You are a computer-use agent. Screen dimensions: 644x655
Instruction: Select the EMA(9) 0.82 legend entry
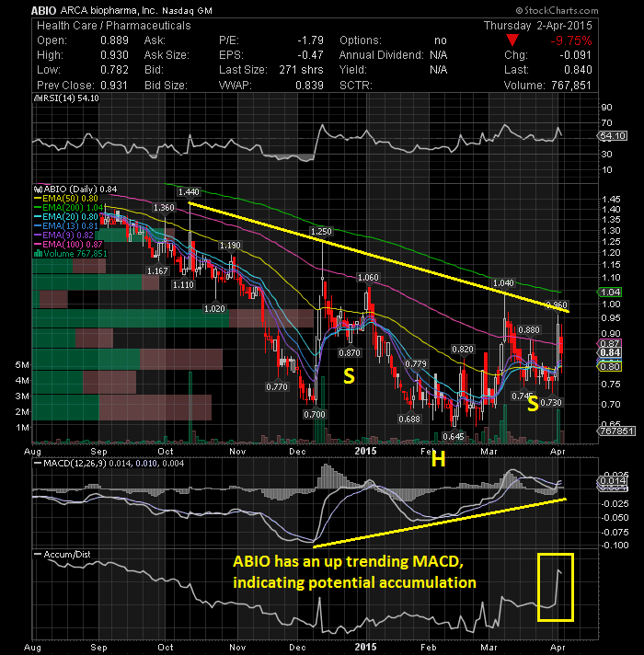pyautogui.click(x=63, y=236)
